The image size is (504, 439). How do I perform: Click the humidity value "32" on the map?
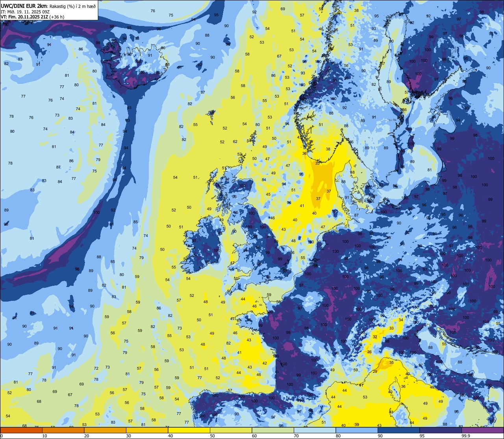pyautogui.click(x=375, y=337)
